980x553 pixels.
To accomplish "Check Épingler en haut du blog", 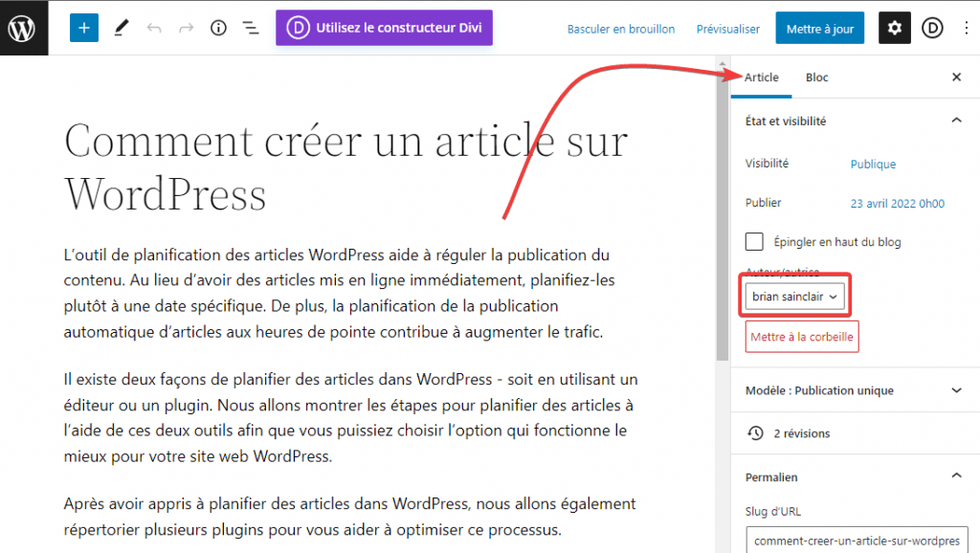I will pos(754,241).
